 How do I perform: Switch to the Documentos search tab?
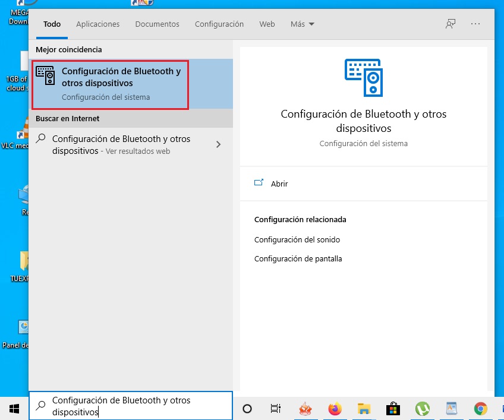157,24
